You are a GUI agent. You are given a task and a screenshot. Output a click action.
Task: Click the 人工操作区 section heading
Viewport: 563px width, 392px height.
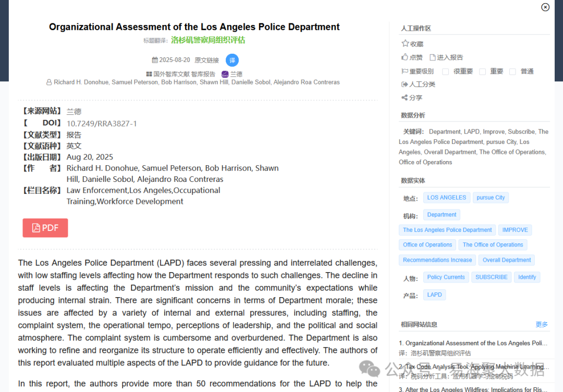(416, 28)
